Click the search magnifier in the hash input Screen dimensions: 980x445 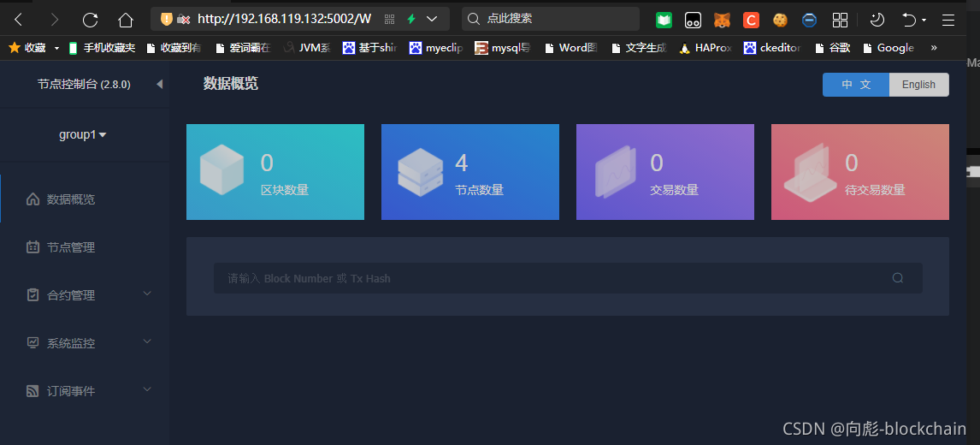898,278
